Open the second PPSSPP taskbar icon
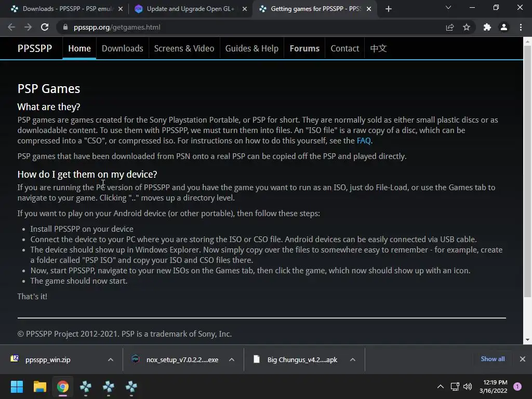The image size is (532, 399). pos(109,387)
